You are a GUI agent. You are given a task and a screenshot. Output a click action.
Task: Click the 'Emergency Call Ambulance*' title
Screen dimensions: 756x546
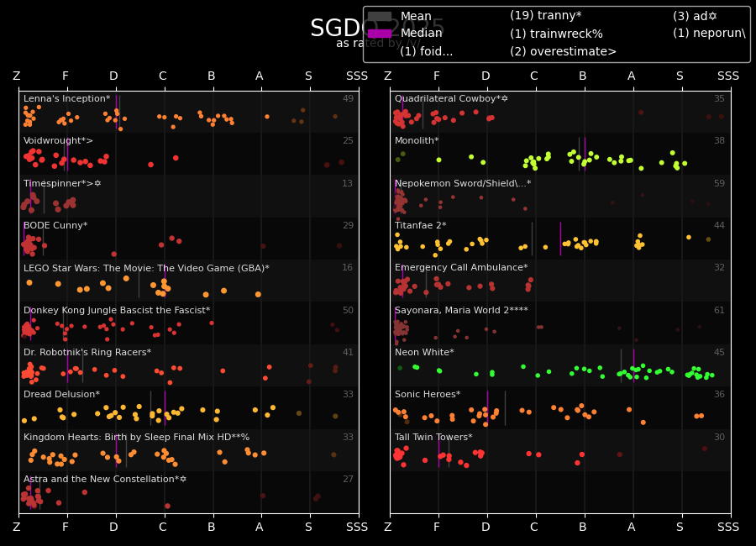point(461,267)
